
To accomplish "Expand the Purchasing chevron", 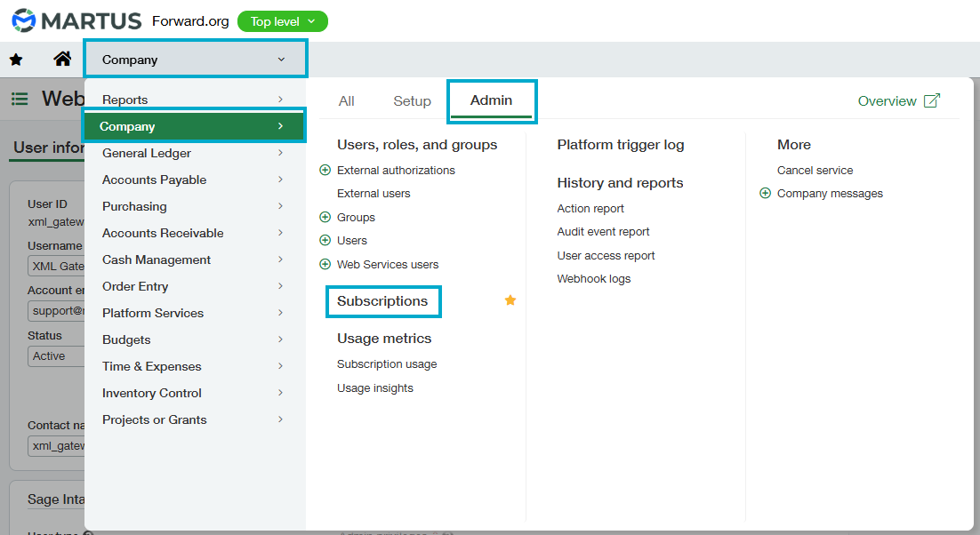I will tap(281, 206).
